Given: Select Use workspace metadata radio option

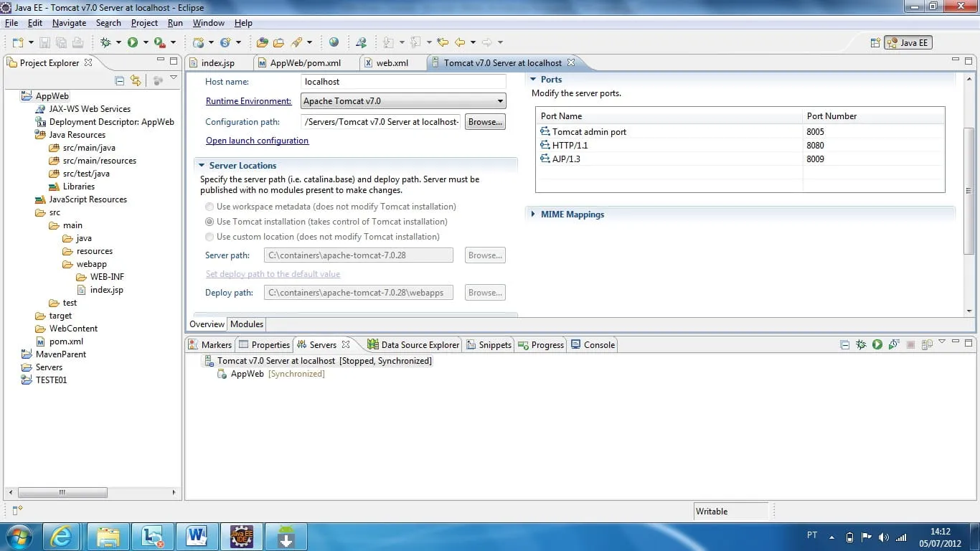Looking at the screenshot, I should click(209, 207).
